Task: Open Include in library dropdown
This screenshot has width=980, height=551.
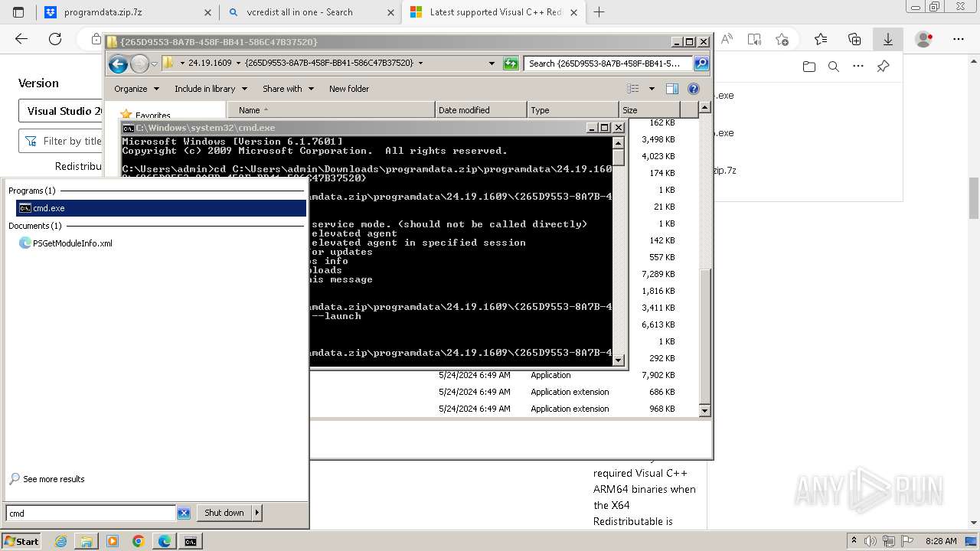Action: point(211,89)
